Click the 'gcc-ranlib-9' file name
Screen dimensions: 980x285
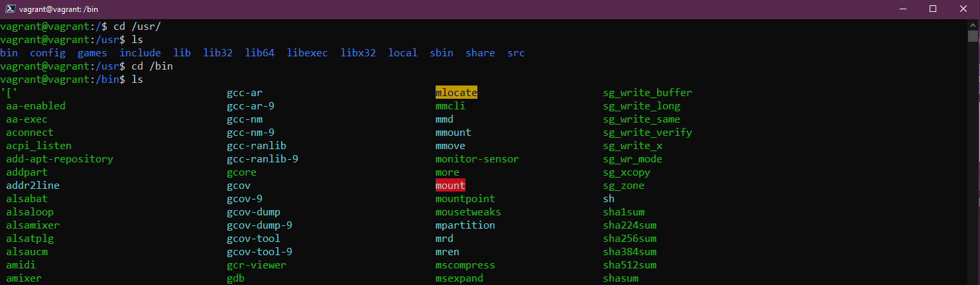pos(263,159)
